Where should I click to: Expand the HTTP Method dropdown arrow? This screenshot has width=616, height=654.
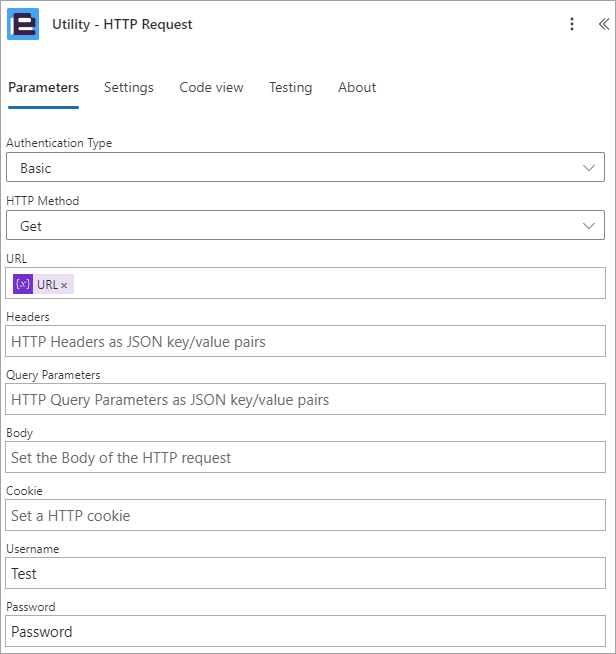click(x=588, y=226)
